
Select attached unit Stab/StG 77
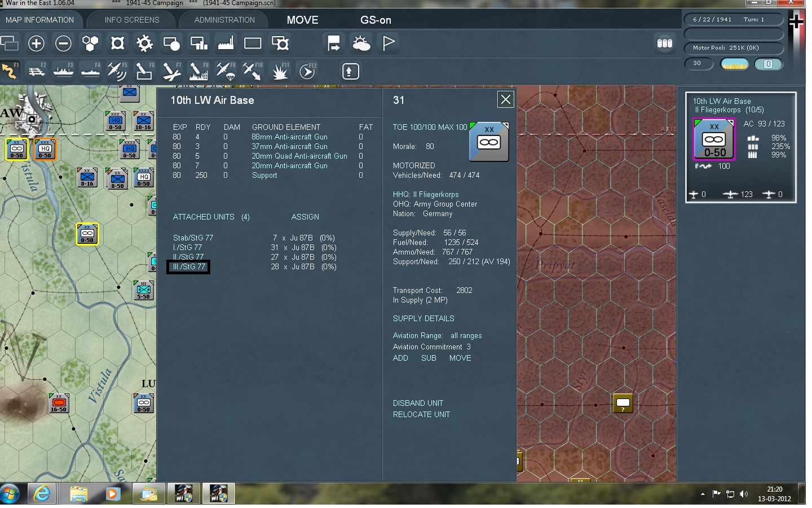pos(193,238)
